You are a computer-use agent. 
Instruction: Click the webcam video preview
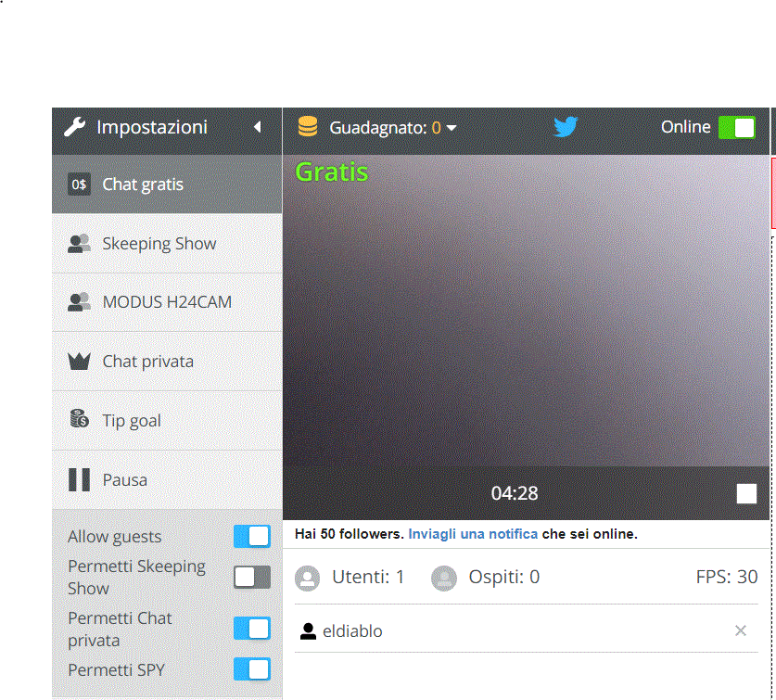coord(526,311)
